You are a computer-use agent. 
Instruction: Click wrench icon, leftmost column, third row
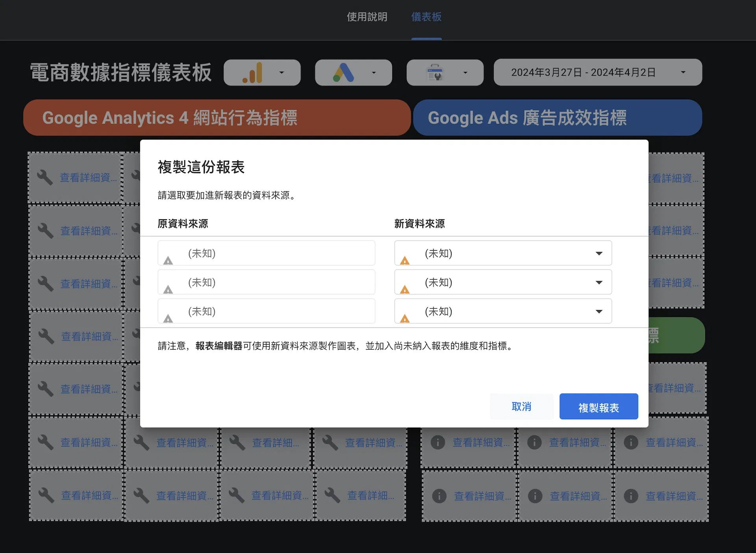[46, 283]
